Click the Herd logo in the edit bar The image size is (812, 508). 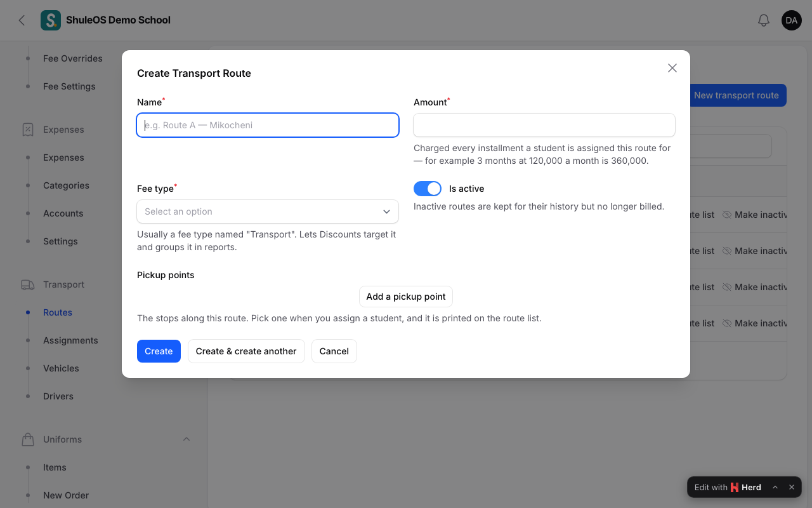coord(735,487)
